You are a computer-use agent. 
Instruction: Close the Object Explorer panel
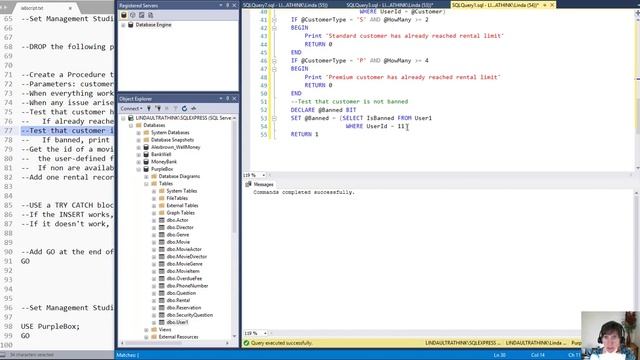[x=234, y=98]
